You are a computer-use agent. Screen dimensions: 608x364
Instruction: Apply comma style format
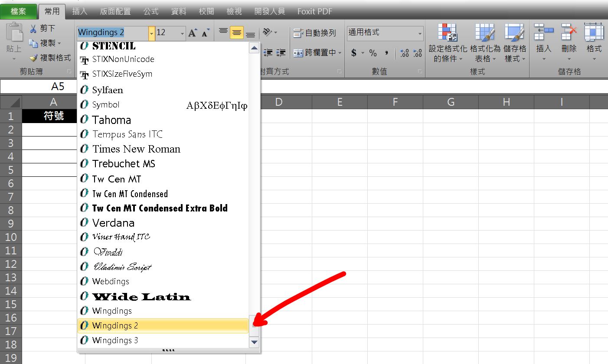pyautogui.click(x=386, y=53)
